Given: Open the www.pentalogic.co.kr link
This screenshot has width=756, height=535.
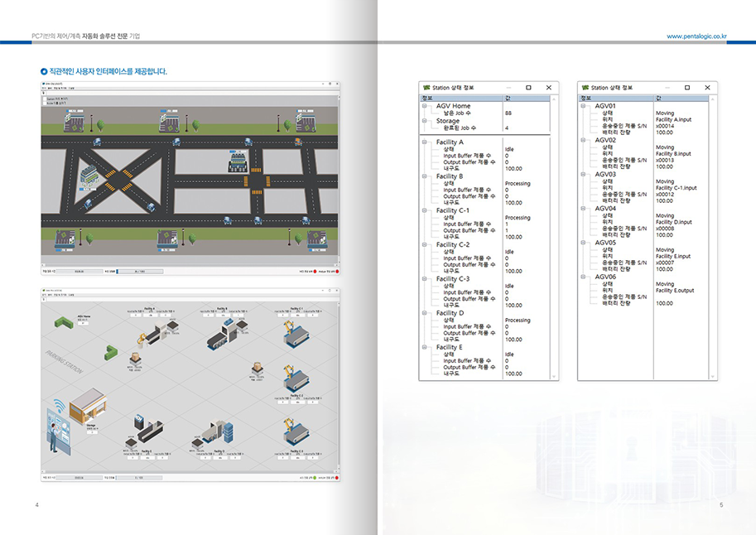Looking at the screenshot, I should 696,36.
